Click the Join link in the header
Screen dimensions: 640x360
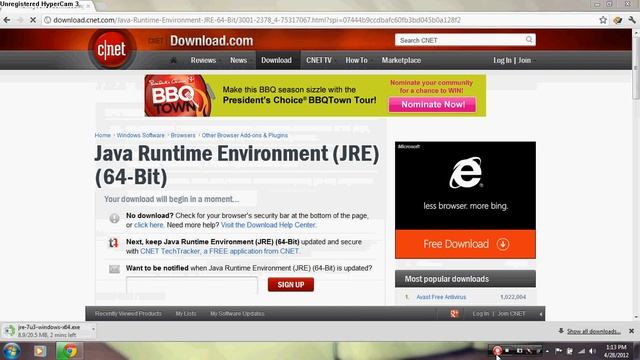coord(524,60)
